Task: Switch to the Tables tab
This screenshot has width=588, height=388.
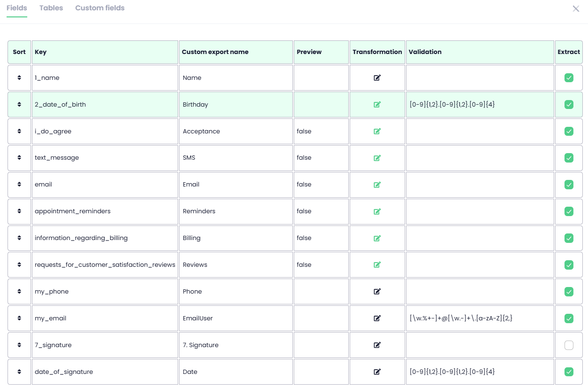Action: point(51,8)
